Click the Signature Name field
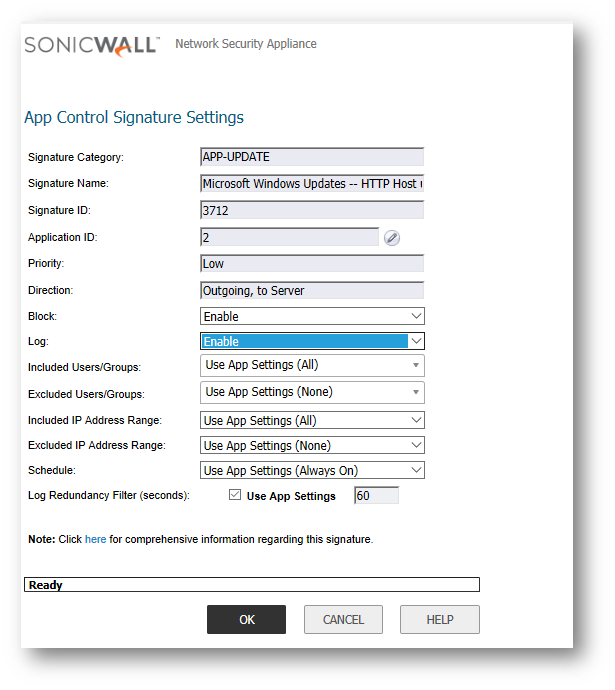 (x=312, y=184)
